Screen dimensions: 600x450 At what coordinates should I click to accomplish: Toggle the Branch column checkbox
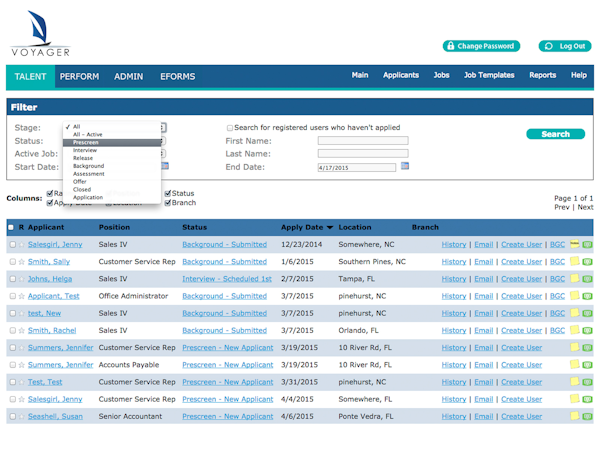click(x=167, y=203)
